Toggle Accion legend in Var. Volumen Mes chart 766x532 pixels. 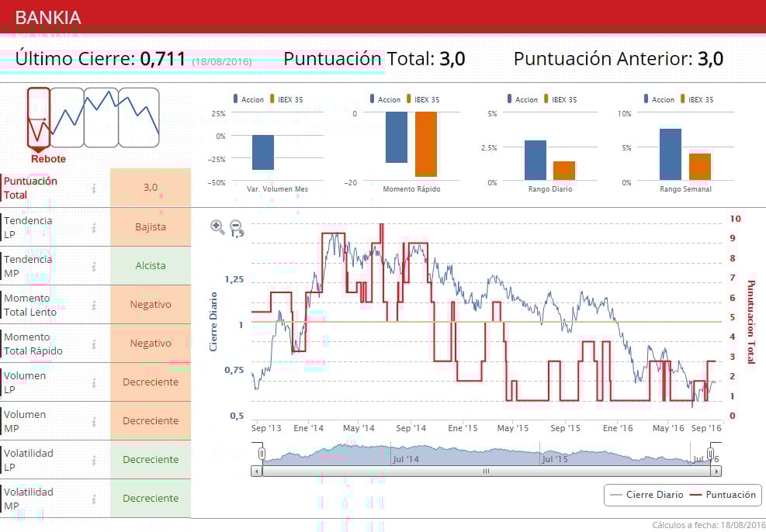coord(248,99)
